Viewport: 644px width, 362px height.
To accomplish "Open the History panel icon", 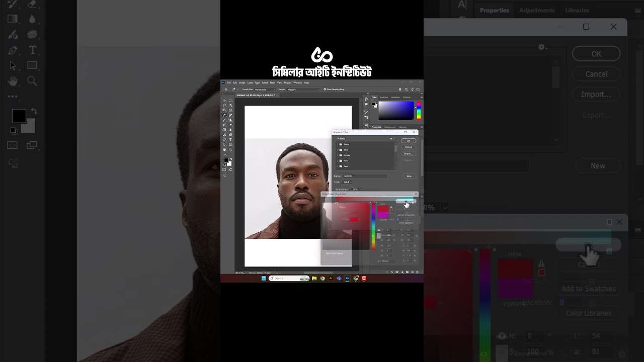I will click(x=366, y=99).
